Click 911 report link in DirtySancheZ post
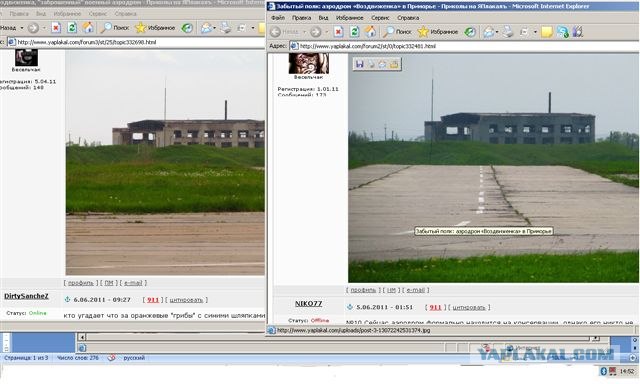Image resolution: width=640 pixels, height=384 pixels. point(153,300)
